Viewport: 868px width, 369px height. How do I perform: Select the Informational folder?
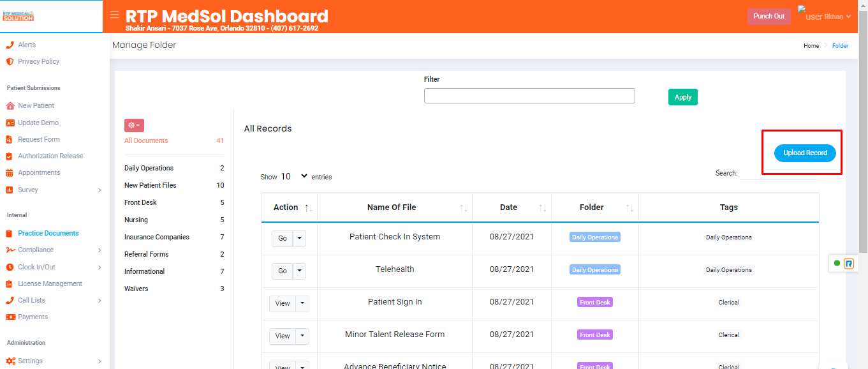point(144,271)
